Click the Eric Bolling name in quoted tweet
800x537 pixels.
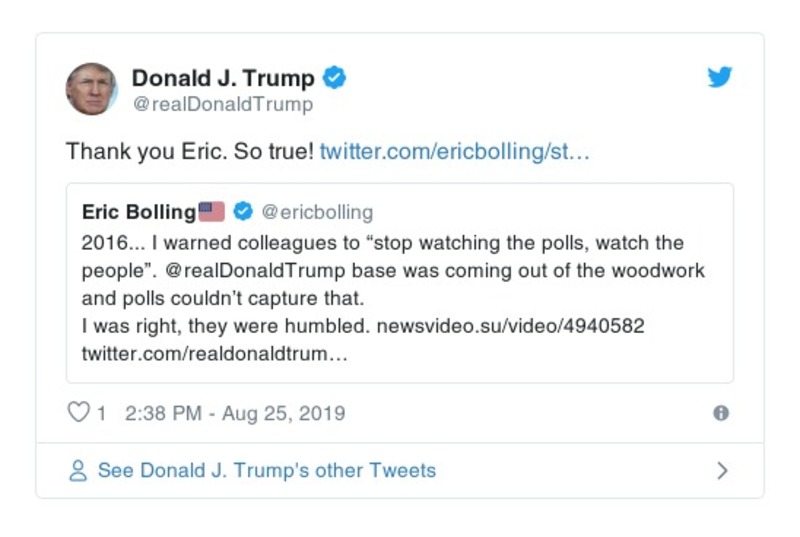[139, 212]
